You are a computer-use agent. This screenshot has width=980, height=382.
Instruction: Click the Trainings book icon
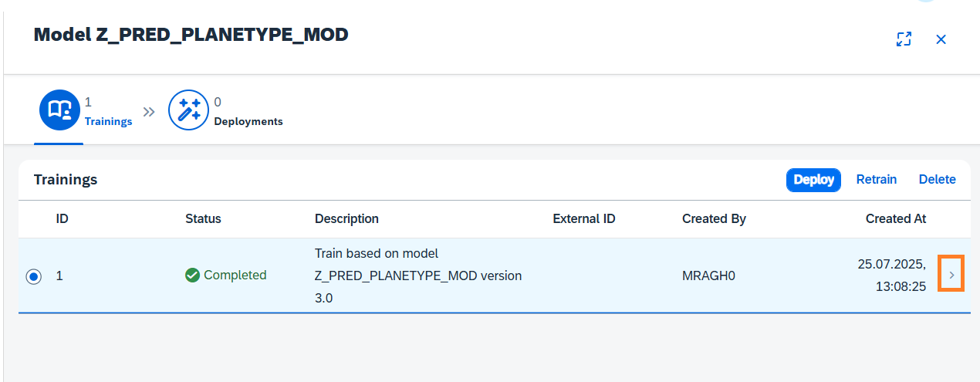pos(59,110)
